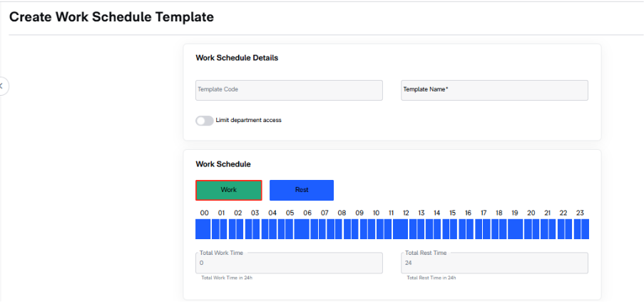Click the Limit department access label
The image size is (644, 302).
point(248,121)
